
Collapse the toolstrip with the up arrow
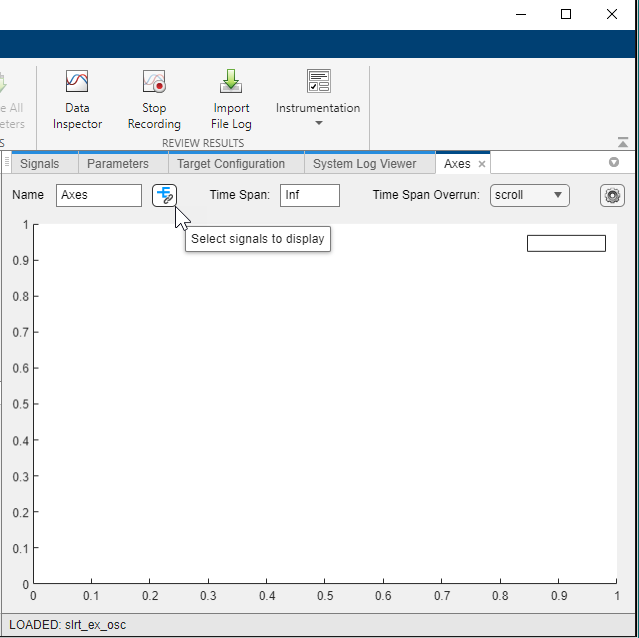pyautogui.click(x=623, y=143)
